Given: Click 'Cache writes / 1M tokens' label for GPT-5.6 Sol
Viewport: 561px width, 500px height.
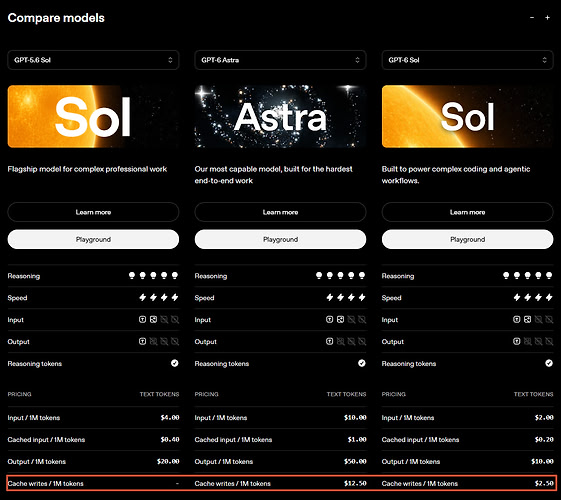Looking at the screenshot, I should [x=45, y=484].
